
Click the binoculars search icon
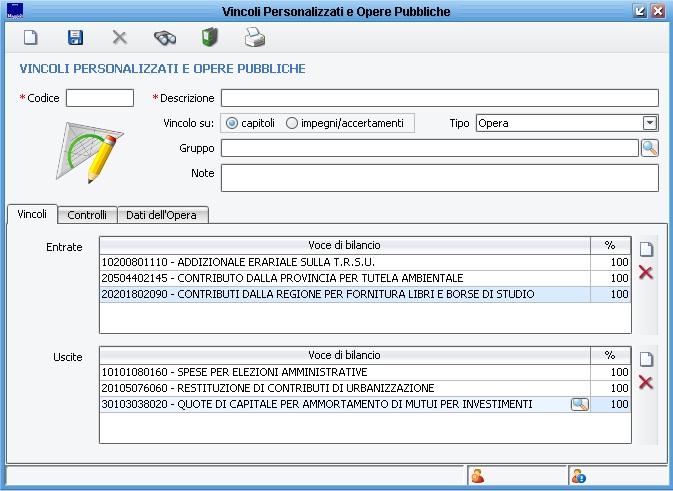click(165, 38)
